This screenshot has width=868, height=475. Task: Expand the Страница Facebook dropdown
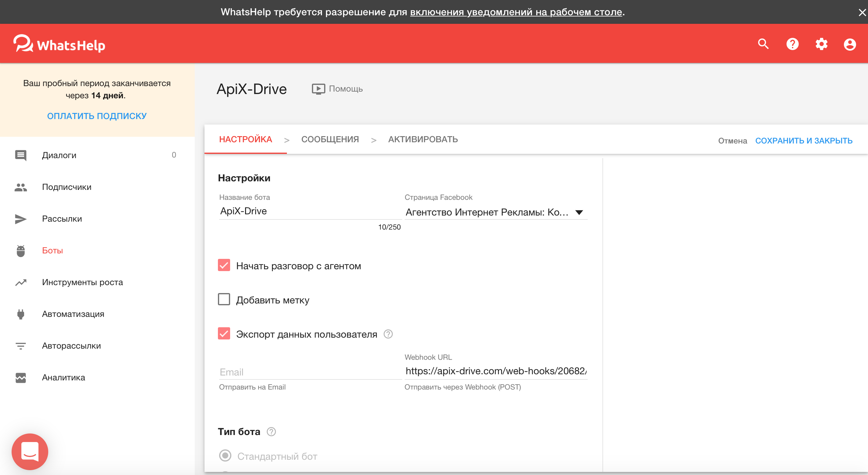tap(496, 212)
